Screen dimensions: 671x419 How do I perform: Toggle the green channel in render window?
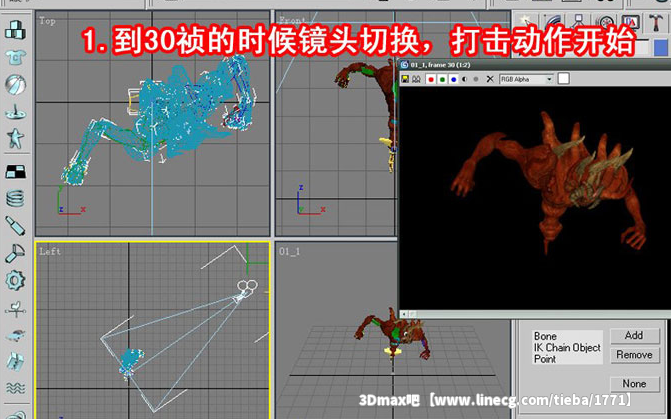click(x=442, y=79)
